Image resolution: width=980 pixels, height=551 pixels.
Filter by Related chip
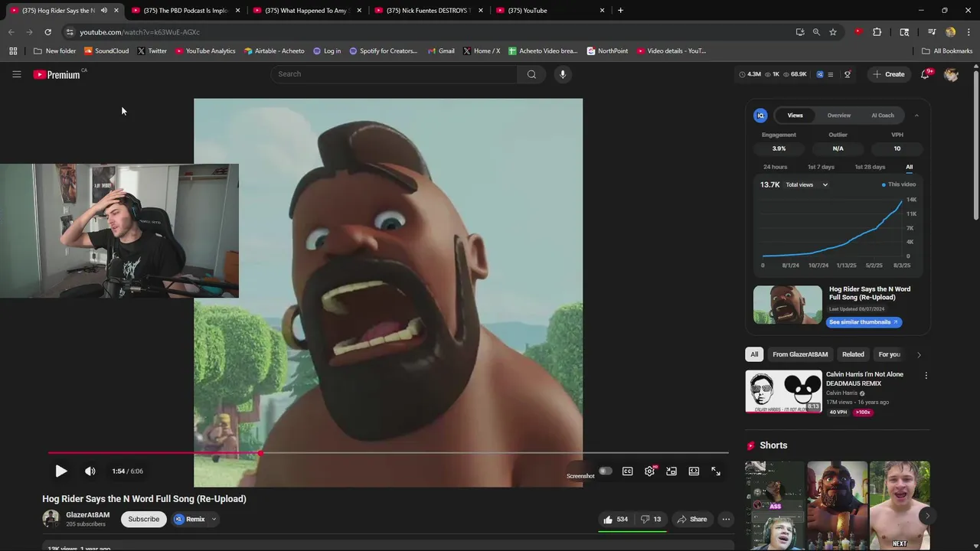[853, 354]
